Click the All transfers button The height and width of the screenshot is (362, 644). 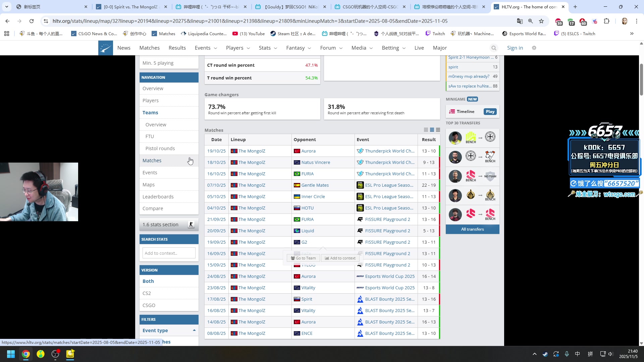(472, 229)
